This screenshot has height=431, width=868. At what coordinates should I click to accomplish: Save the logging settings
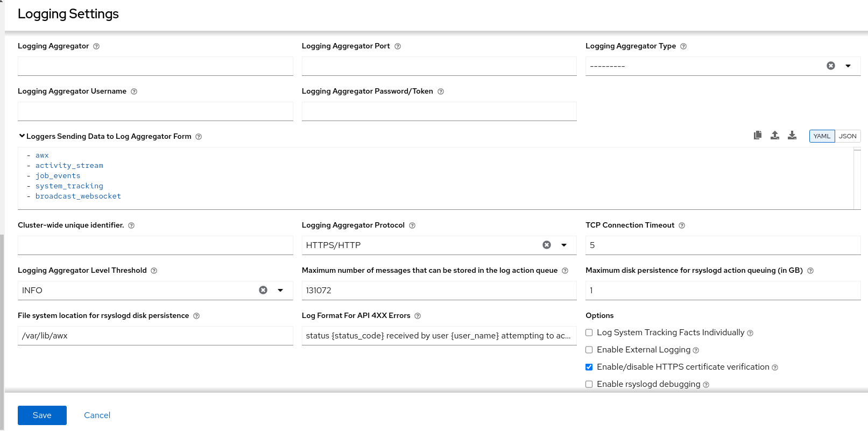(42, 415)
